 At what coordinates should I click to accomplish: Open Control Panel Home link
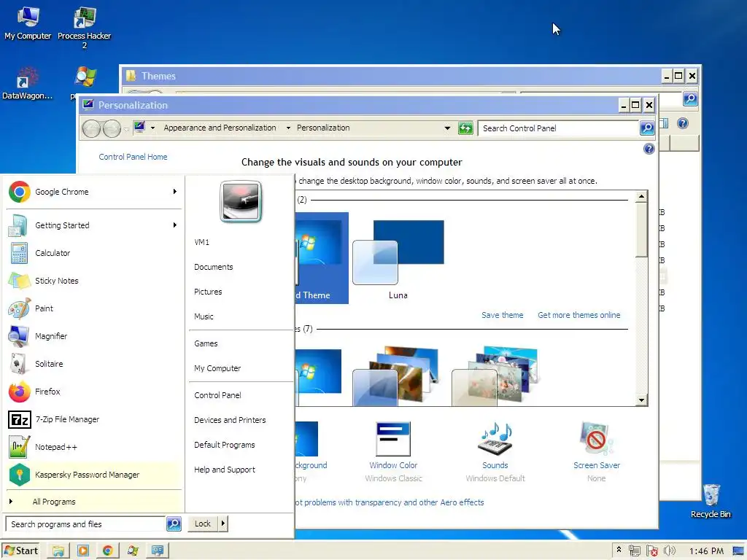click(x=133, y=157)
